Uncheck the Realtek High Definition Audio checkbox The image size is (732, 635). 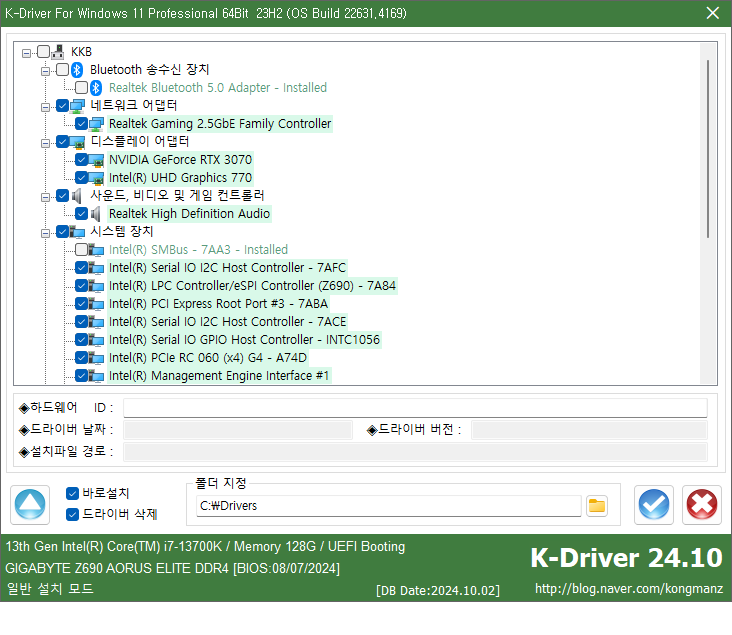81,214
